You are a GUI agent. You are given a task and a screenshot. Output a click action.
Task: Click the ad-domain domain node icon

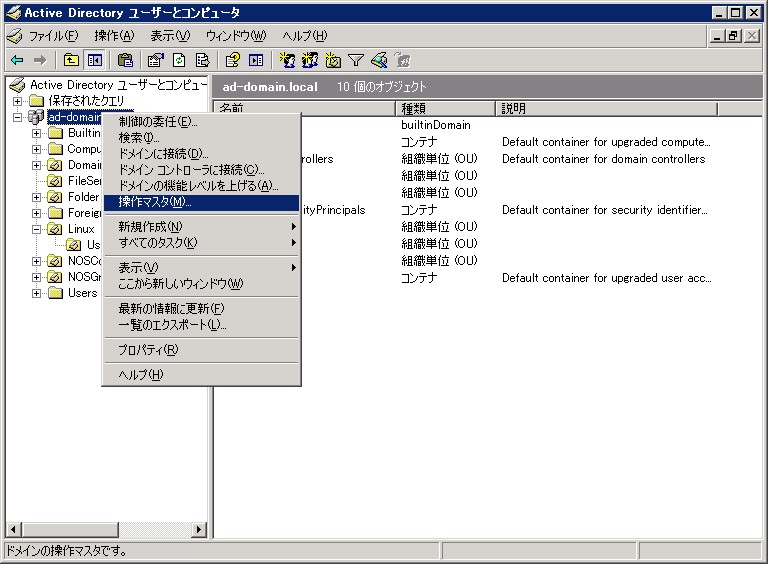(36, 117)
